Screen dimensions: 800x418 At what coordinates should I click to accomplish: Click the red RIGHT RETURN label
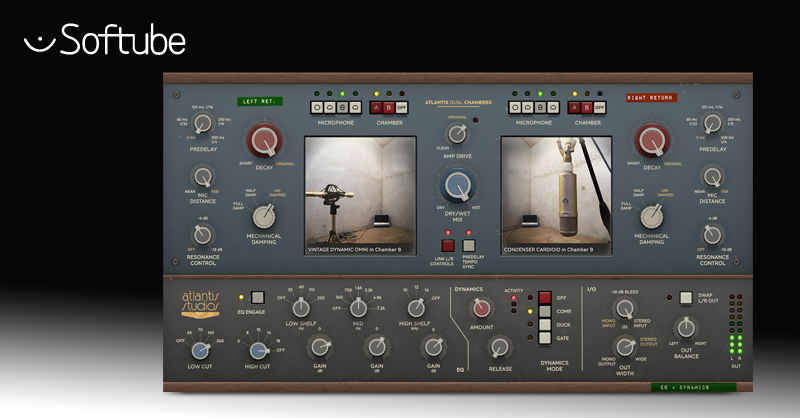pyautogui.click(x=652, y=97)
